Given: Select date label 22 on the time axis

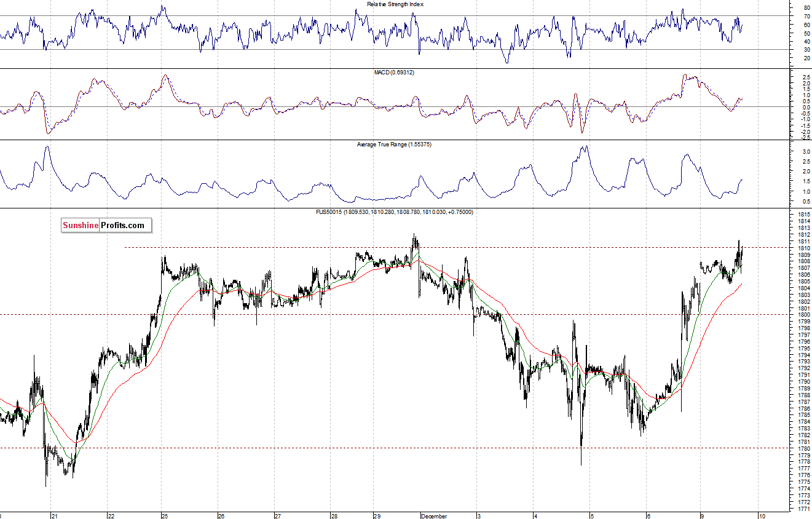Looking at the screenshot, I should pyautogui.click(x=111, y=516).
